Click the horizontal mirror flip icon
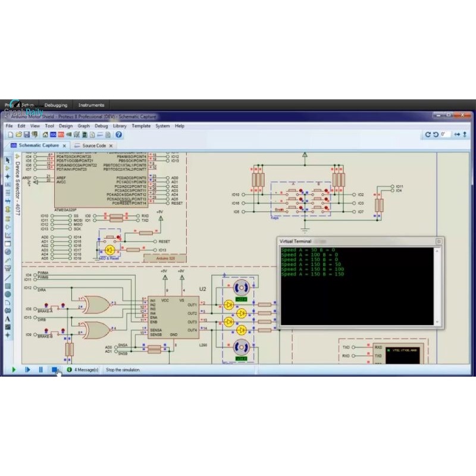The image size is (476, 476). [x=457, y=134]
